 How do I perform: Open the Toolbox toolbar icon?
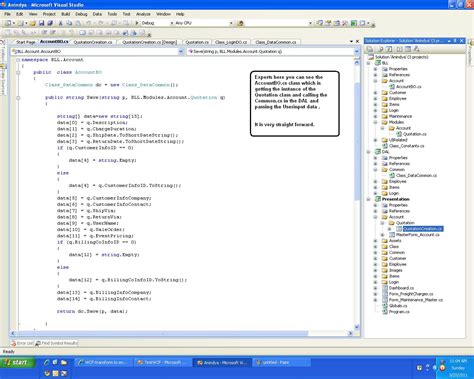pos(345,23)
